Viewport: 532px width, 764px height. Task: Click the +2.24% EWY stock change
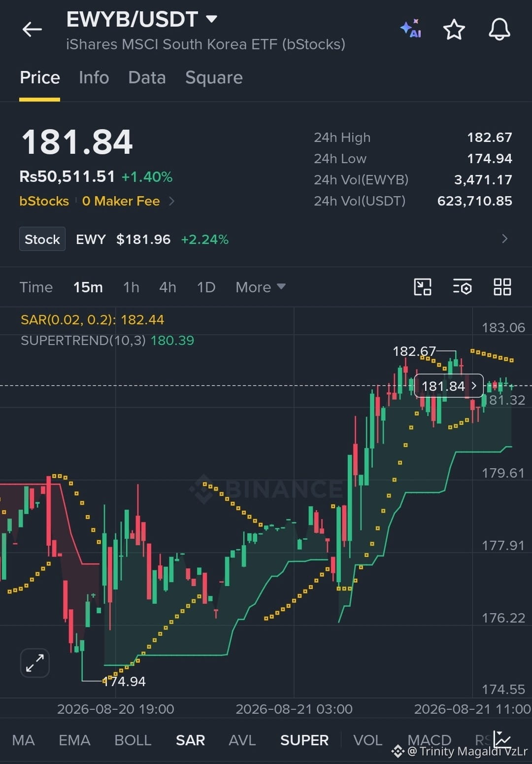pyautogui.click(x=204, y=240)
